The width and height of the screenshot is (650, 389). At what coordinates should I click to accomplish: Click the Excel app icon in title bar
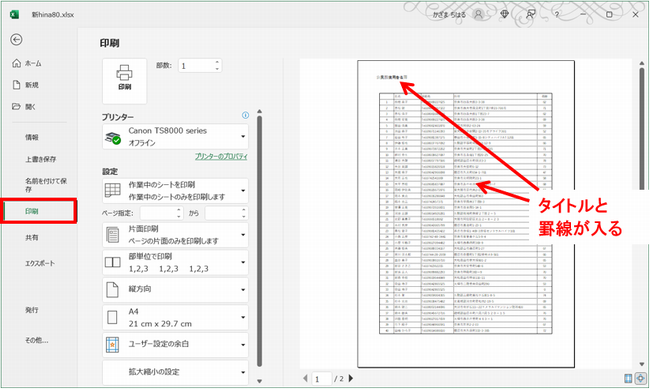coord(14,15)
